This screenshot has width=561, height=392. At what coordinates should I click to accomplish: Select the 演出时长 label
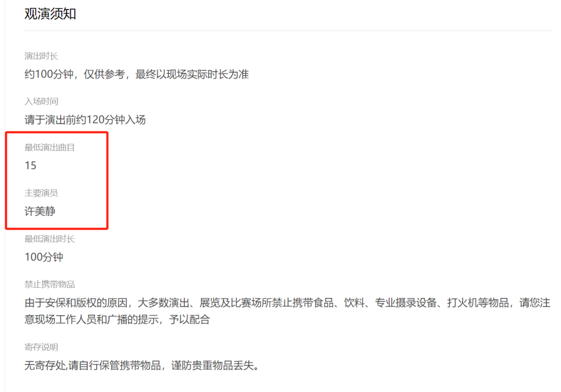[41, 56]
